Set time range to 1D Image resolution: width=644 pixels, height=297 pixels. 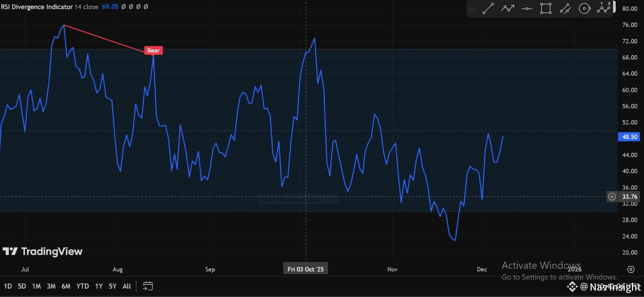click(x=8, y=286)
